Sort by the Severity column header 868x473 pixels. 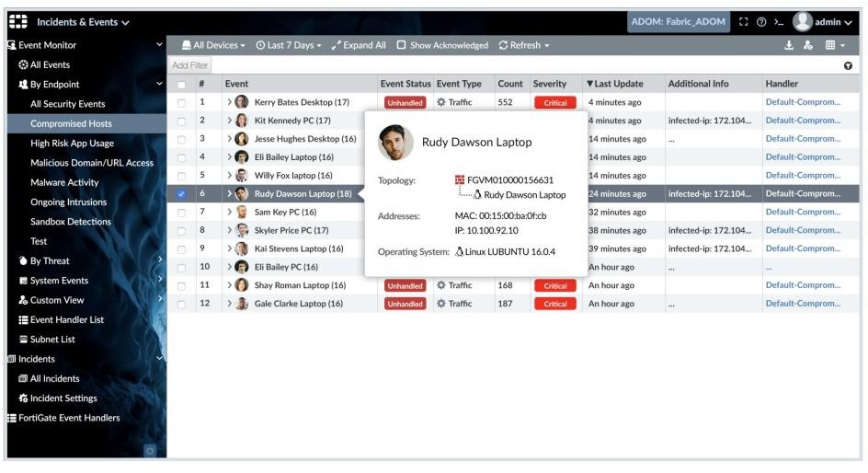[550, 84]
